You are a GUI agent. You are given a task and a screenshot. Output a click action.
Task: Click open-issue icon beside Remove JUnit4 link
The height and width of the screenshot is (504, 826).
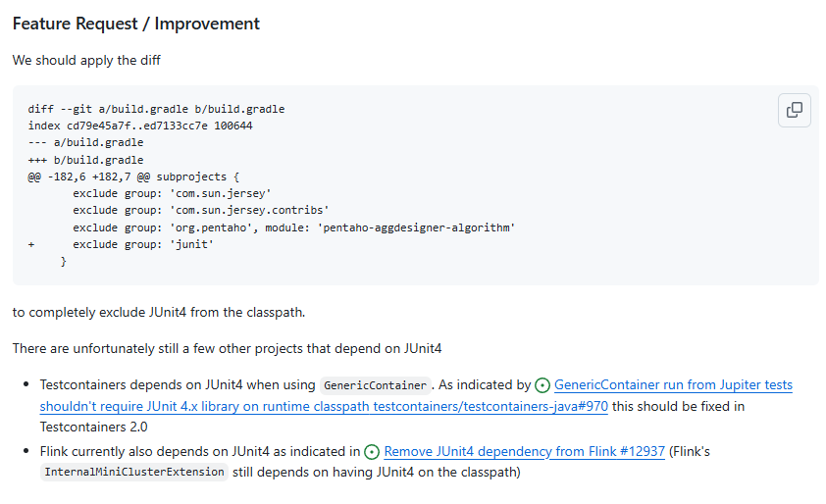point(372,452)
